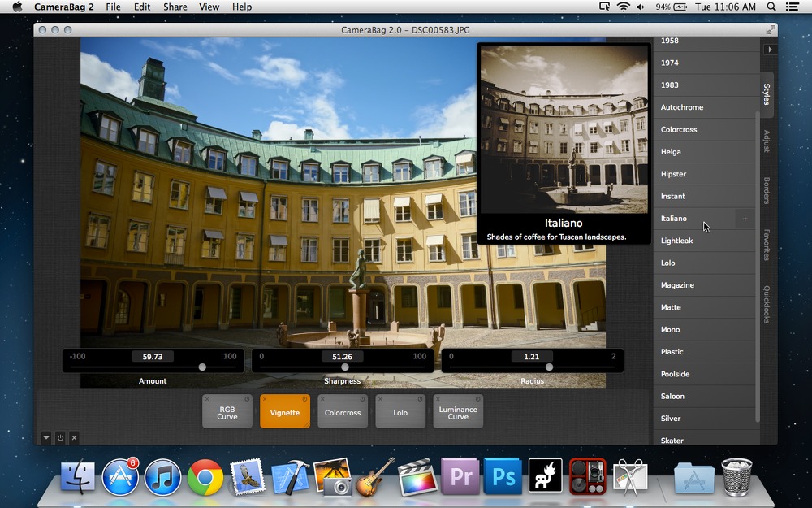Open Google Chrome from the dock
The width and height of the screenshot is (812, 508).
click(205, 477)
